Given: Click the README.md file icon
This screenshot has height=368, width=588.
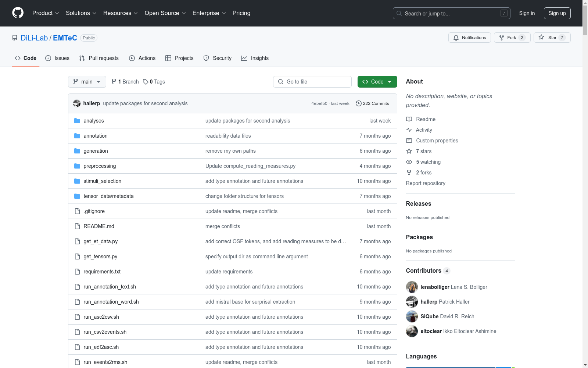Looking at the screenshot, I should 77,226.
